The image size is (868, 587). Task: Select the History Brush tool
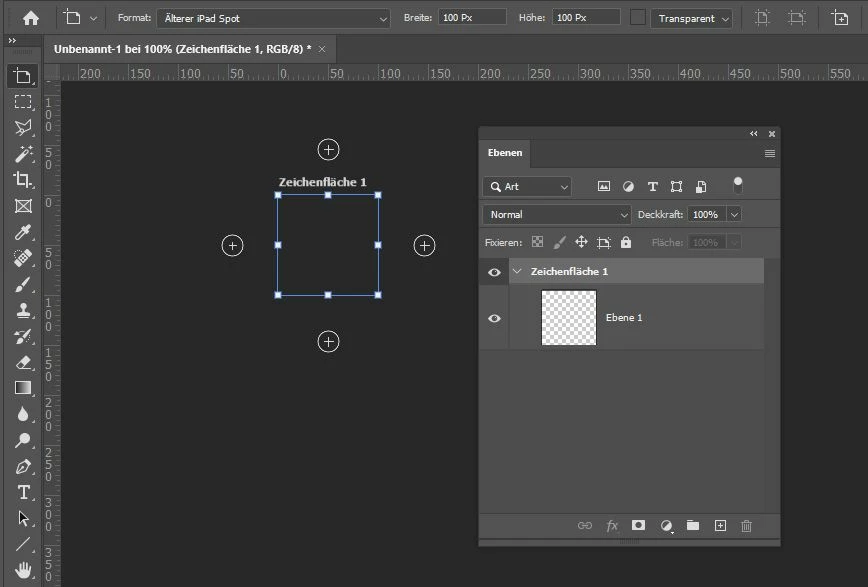point(23,336)
